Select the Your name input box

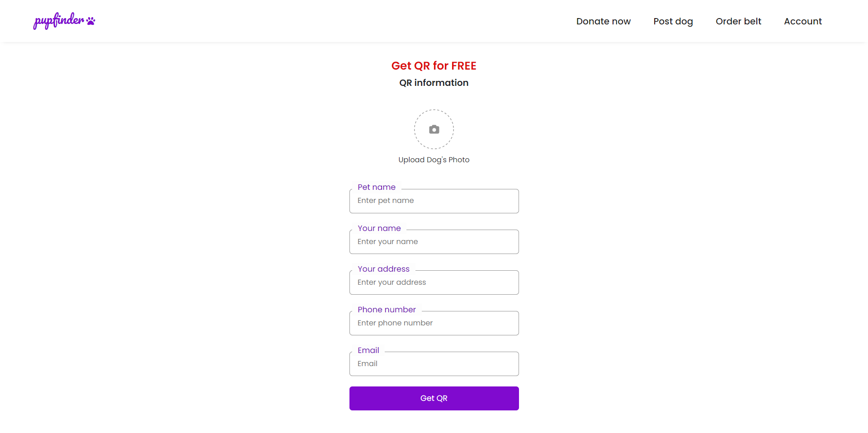tap(434, 241)
